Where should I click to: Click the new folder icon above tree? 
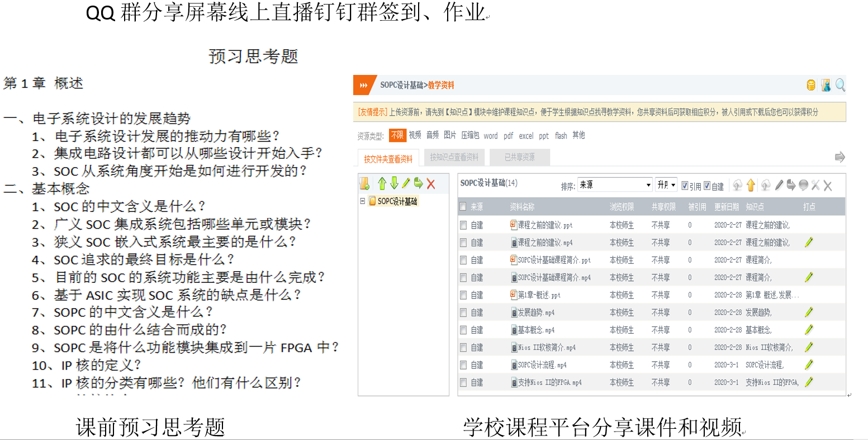pos(365,183)
